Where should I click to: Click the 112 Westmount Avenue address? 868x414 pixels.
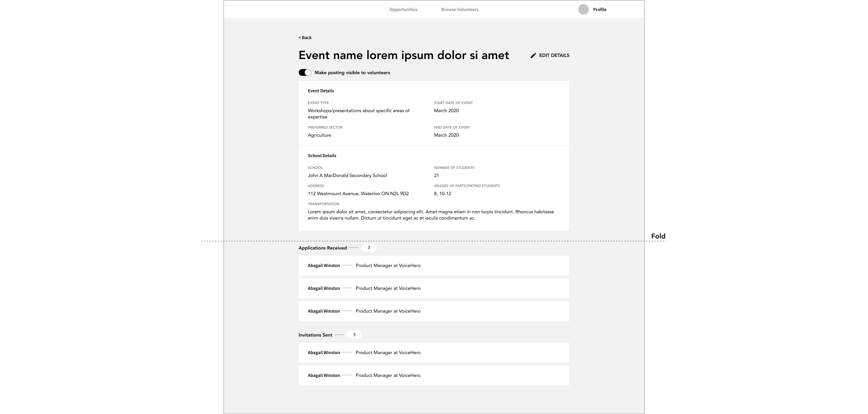click(x=358, y=194)
